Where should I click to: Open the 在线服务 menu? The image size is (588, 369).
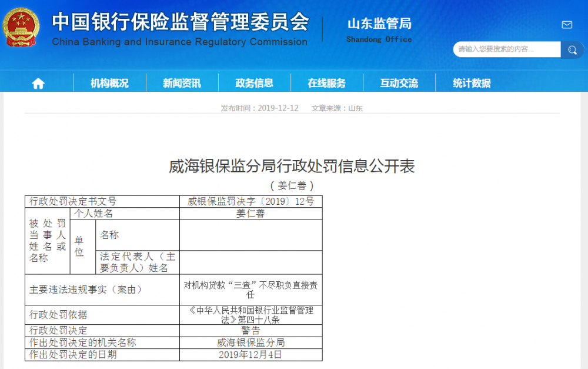pyautogui.click(x=328, y=82)
